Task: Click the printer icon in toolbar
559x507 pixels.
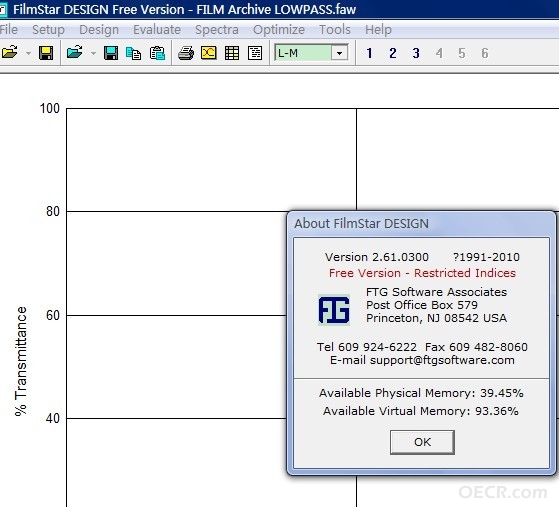Action: click(x=186, y=53)
